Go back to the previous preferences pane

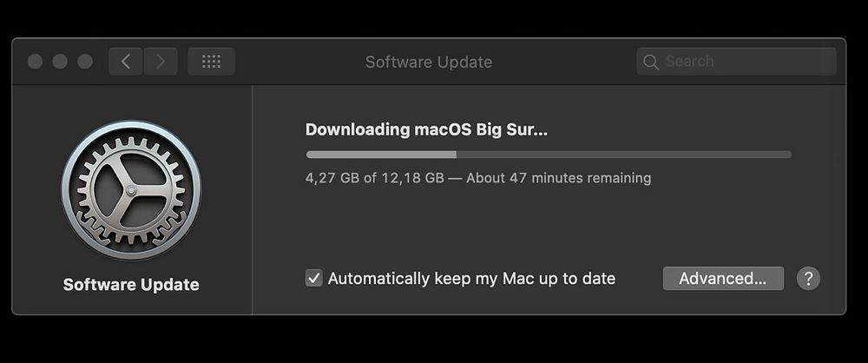[x=126, y=62]
